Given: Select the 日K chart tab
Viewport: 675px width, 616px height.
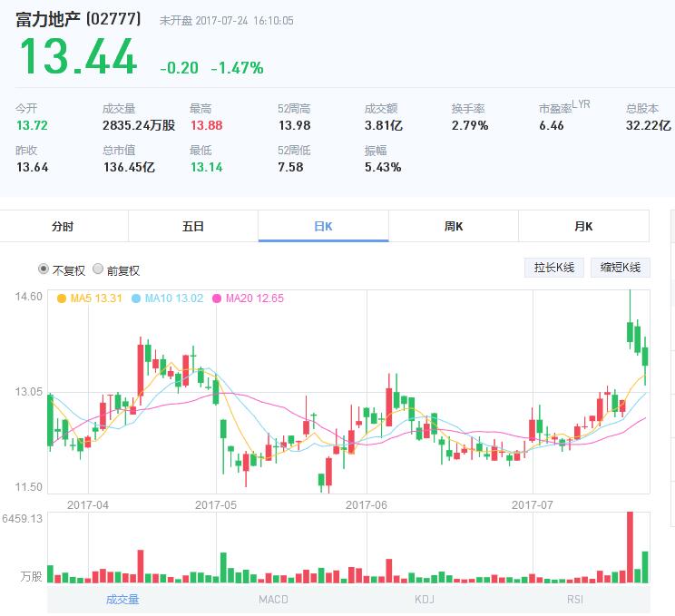Looking at the screenshot, I should [x=323, y=227].
